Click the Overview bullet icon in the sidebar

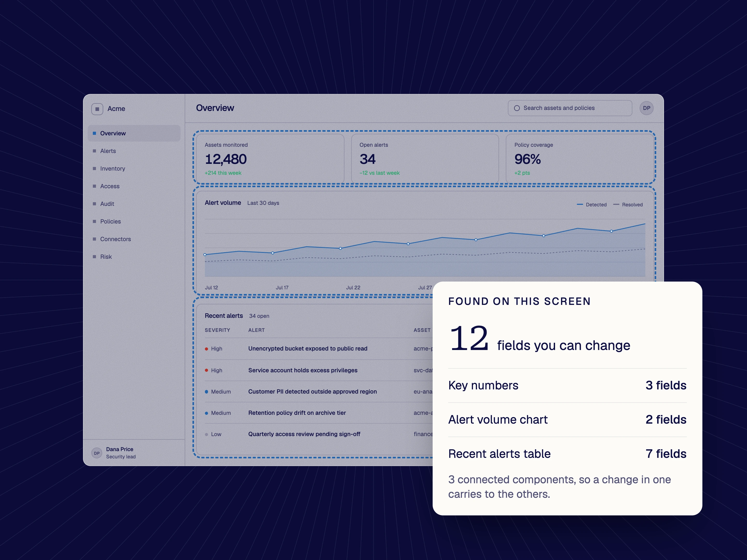(x=94, y=133)
